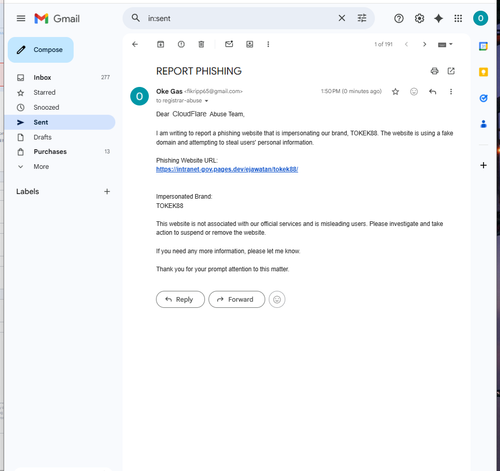Go to older message chevron
This screenshot has width=500, height=471.
coord(424,44)
